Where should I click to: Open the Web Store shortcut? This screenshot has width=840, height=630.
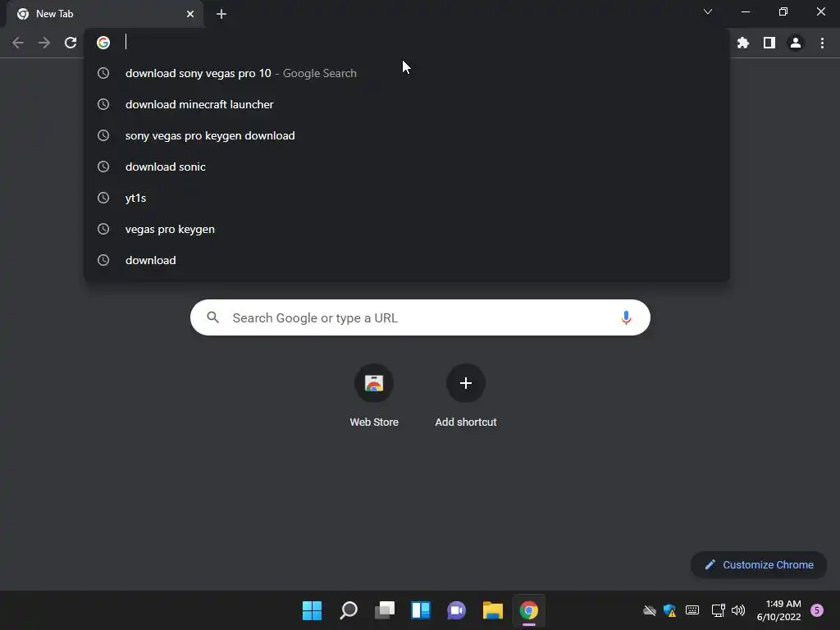pyautogui.click(x=374, y=396)
